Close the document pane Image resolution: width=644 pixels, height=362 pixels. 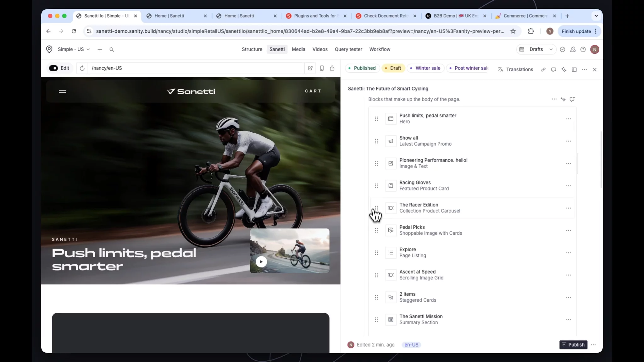(x=595, y=69)
